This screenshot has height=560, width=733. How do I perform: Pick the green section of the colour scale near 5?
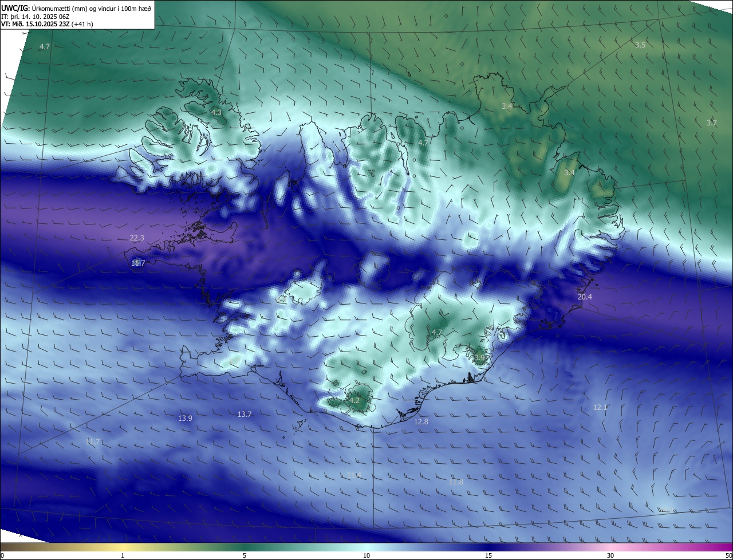click(x=245, y=547)
